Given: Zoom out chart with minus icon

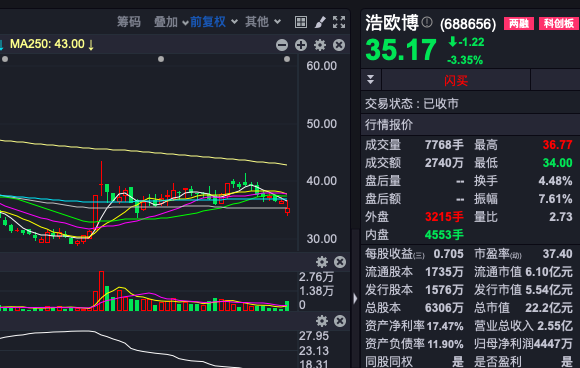Looking at the screenshot, I should coord(282,45).
